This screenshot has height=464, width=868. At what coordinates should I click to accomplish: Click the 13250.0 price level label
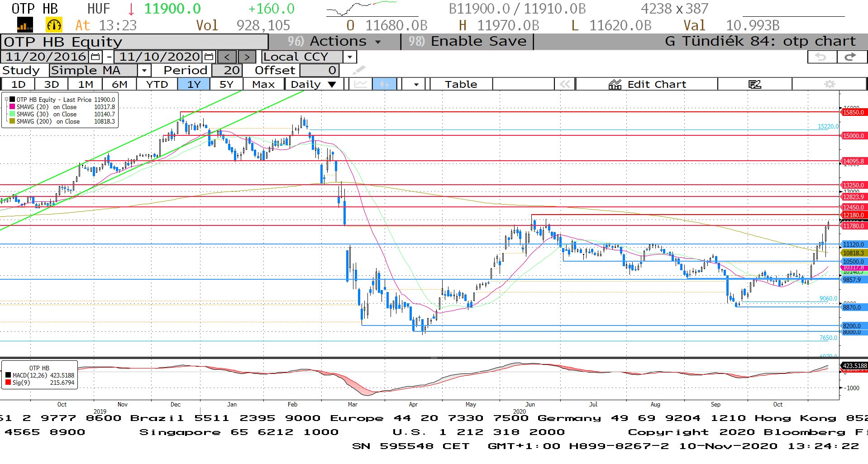[853, 185]
